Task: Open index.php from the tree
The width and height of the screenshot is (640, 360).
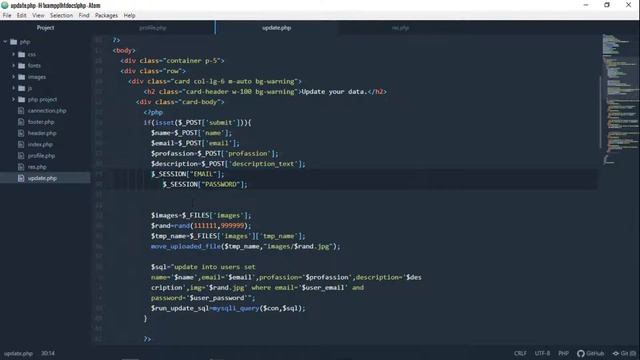Action: tap(40, 144)
